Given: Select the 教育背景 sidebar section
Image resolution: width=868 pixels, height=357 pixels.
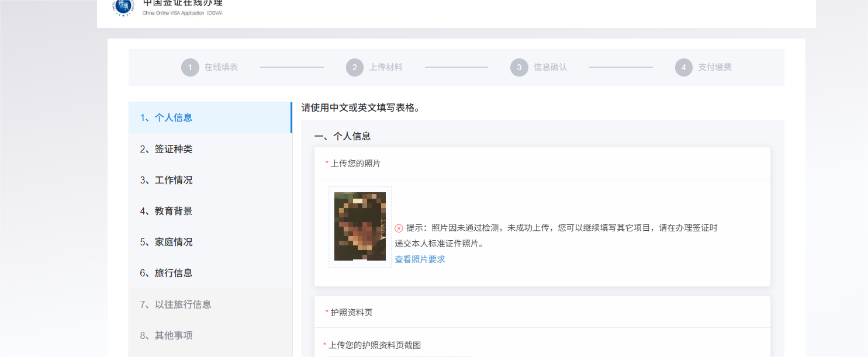Looking at the screenshot, I should point(166,211).
